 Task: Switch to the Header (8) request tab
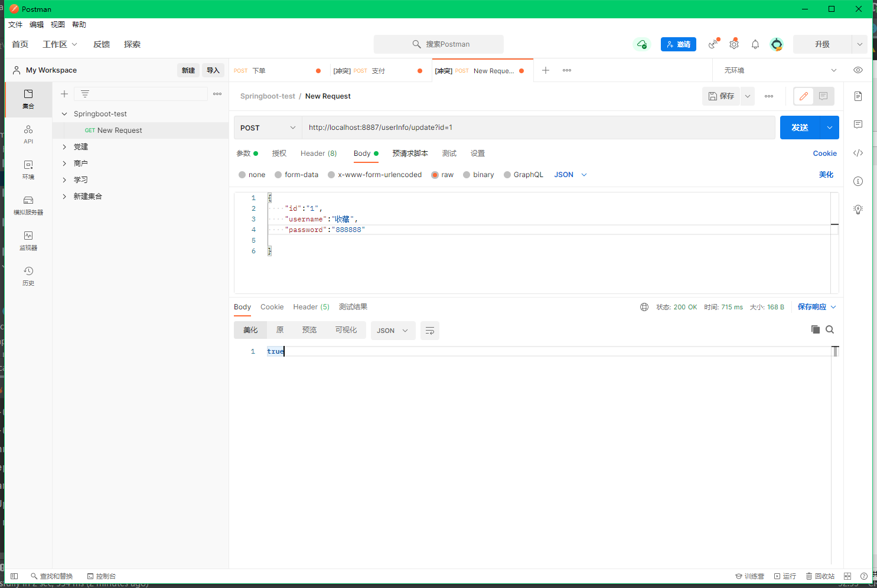click(318, 153)
